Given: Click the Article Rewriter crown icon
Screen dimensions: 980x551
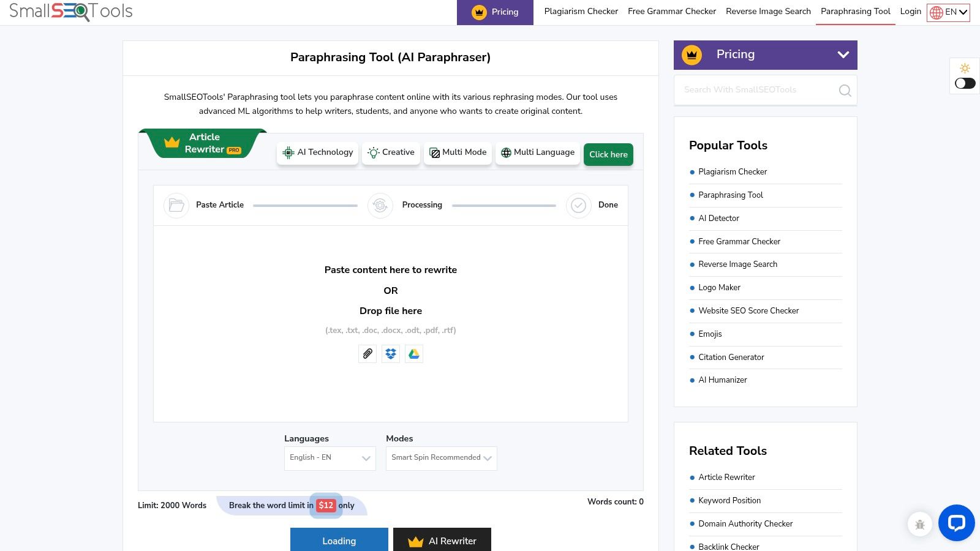Looking at the screenshot, I should pos(172,143).
